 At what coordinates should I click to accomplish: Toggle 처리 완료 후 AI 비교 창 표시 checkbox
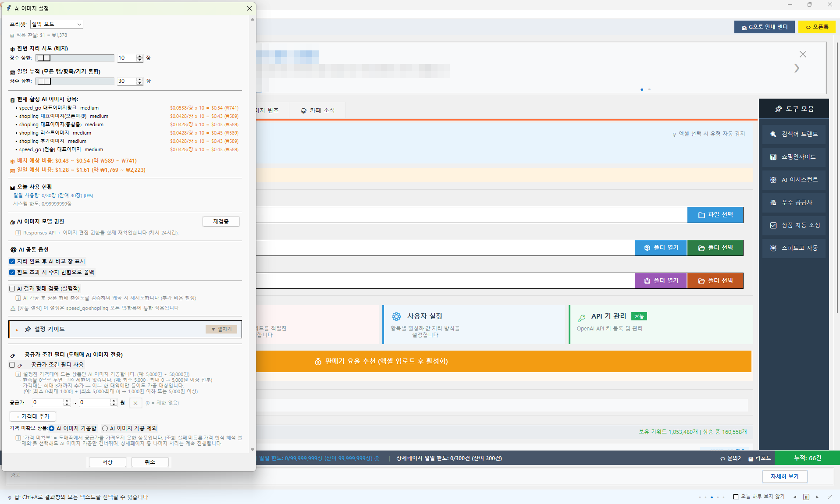[12, 261]
